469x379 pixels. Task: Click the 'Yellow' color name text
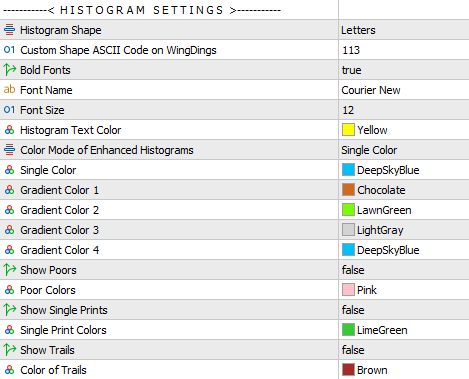372,130
